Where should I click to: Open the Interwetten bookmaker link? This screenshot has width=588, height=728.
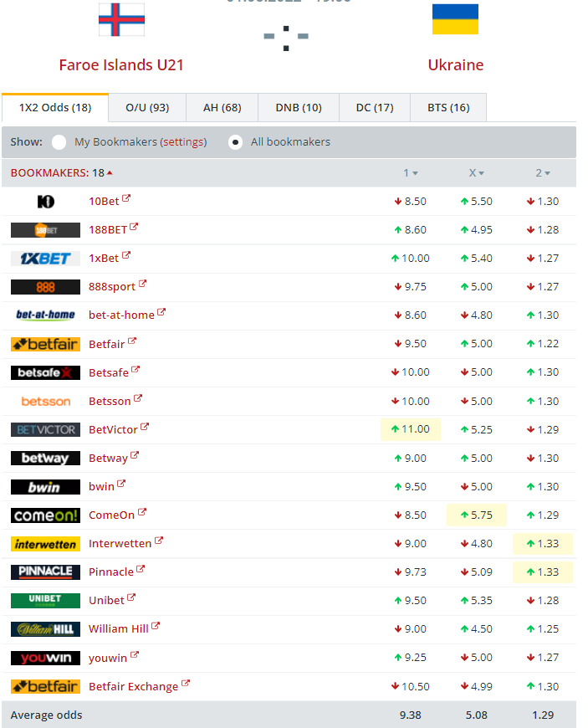tap(120, 544)
